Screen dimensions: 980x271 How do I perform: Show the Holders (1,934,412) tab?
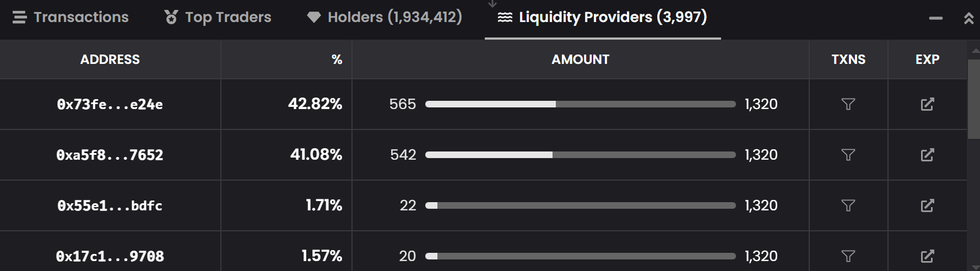pyautogui.click(x=385, y=18)
